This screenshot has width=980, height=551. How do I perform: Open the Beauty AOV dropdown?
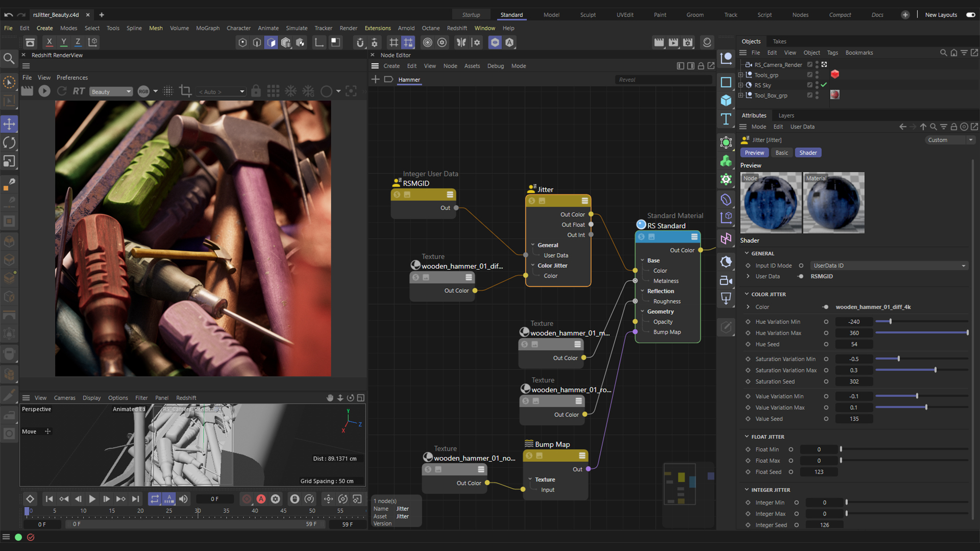click(x=111, y=92)
